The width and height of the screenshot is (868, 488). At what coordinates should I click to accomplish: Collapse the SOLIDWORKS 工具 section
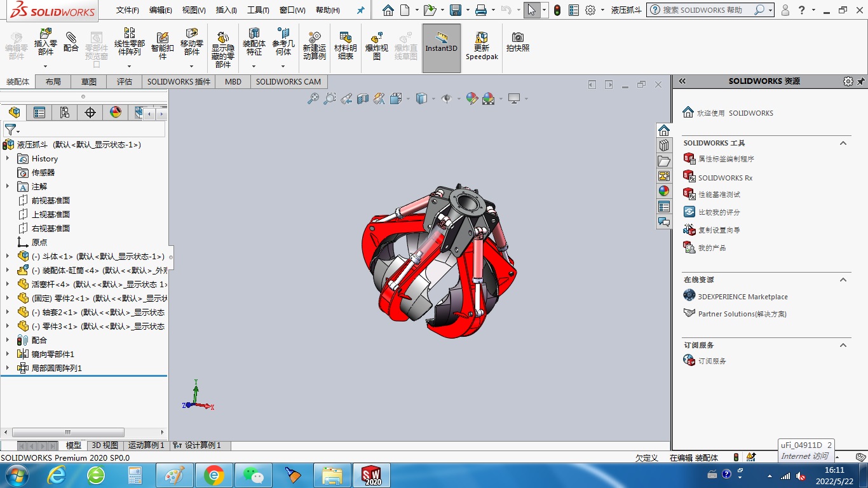(x=843, y=143)
